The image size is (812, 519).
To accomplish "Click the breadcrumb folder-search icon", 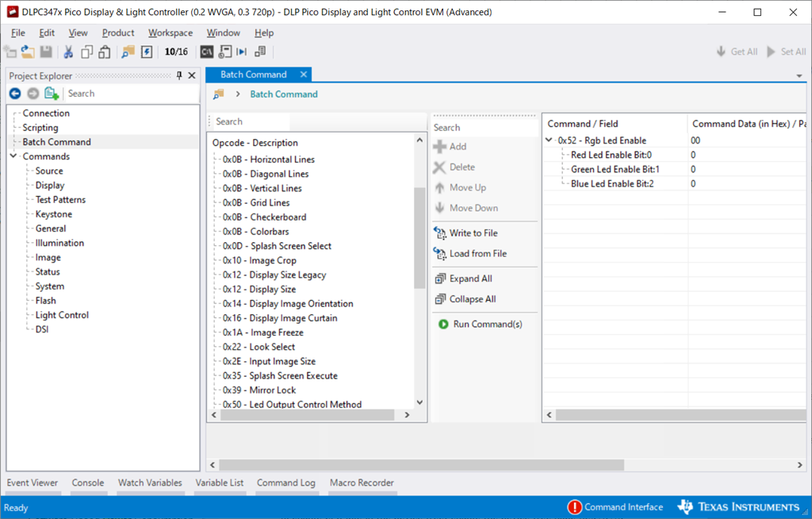I will pos(219,94).
